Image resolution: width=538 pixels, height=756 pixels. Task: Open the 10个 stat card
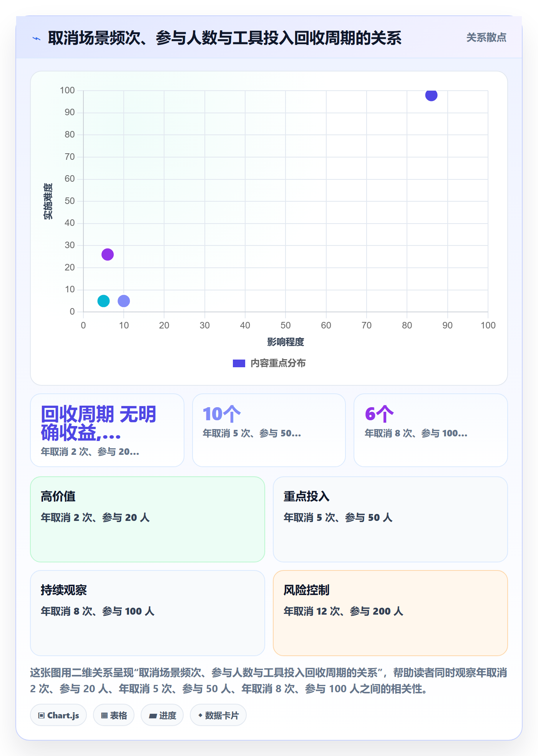(269, 430)
